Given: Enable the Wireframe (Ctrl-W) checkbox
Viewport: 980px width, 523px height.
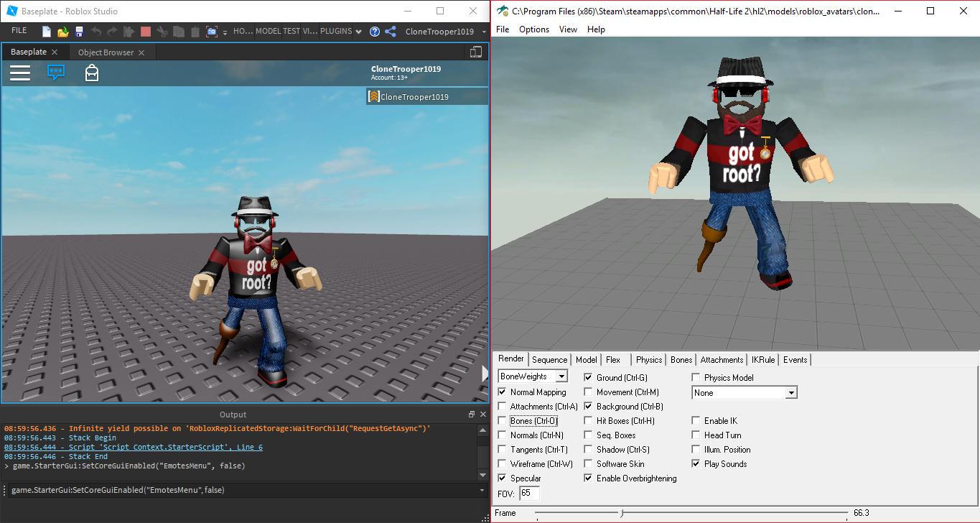Looking at the screenshot, I should [x=502, y=464].
